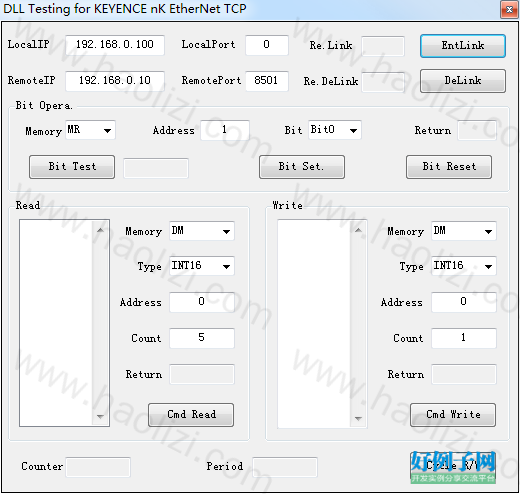Click the Re.Link result field

383,46
